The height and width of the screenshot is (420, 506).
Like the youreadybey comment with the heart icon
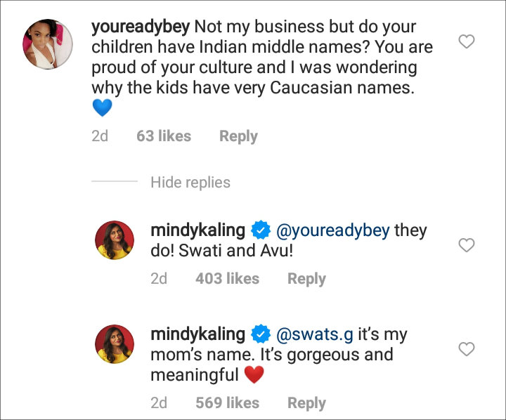(x=466, y=42)
